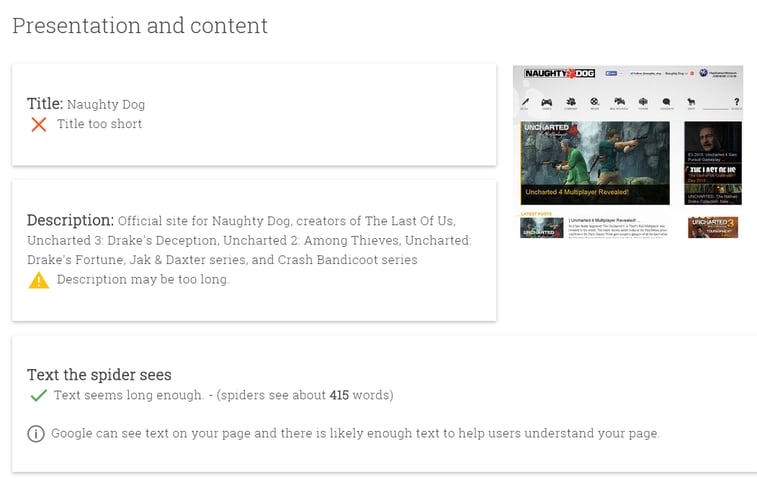This screenshot has width=757, height=482.
Task: Open The Last of Us sidebar thumbnail
Action: coord(713,174)
